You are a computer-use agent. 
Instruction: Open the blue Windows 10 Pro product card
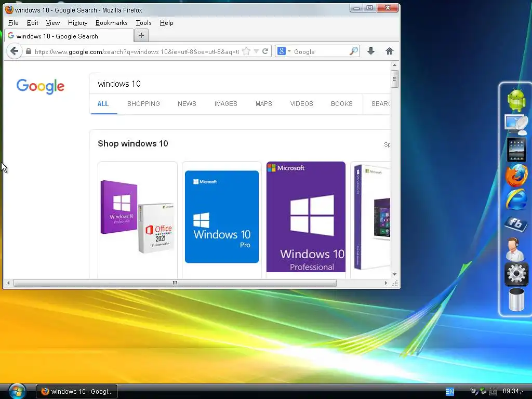coord(222,220)
